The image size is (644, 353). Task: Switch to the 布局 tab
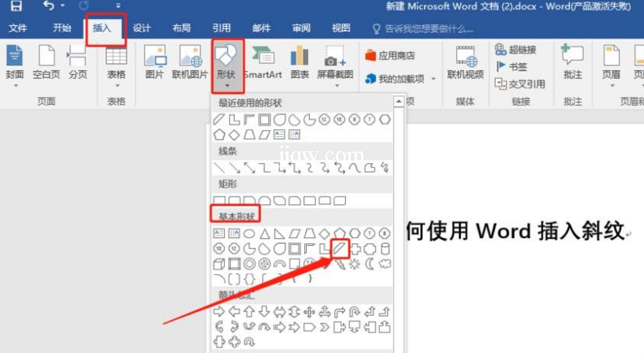181,28
